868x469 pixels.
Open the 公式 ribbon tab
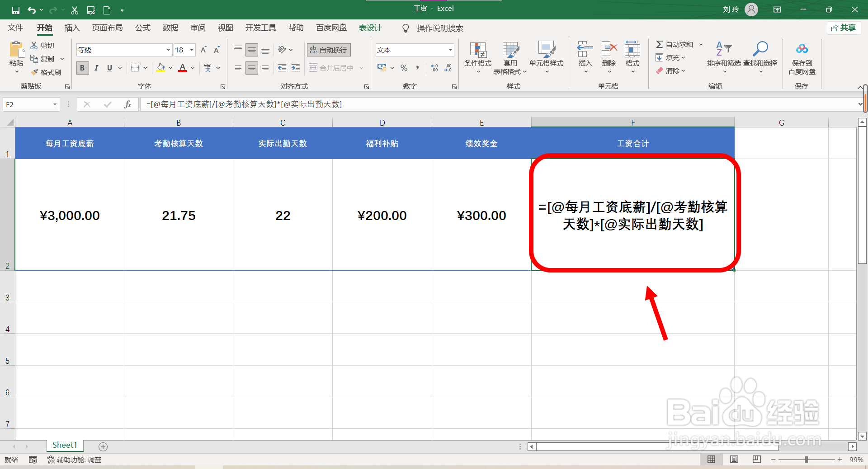[x=142, y=28]
